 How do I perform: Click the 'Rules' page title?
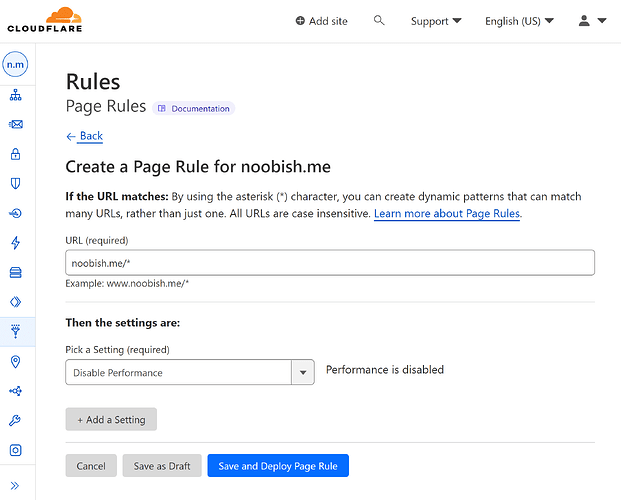coord(93,82)
